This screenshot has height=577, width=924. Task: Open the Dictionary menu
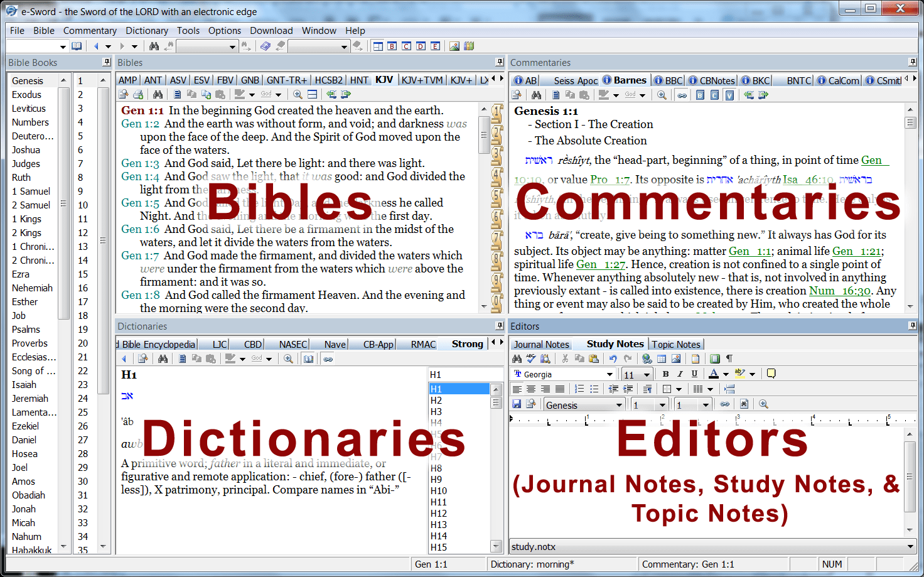tap(147, 30)
